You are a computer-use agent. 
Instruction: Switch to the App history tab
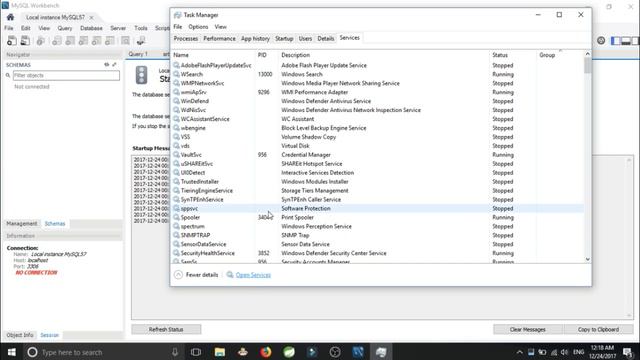pos(255,38)
